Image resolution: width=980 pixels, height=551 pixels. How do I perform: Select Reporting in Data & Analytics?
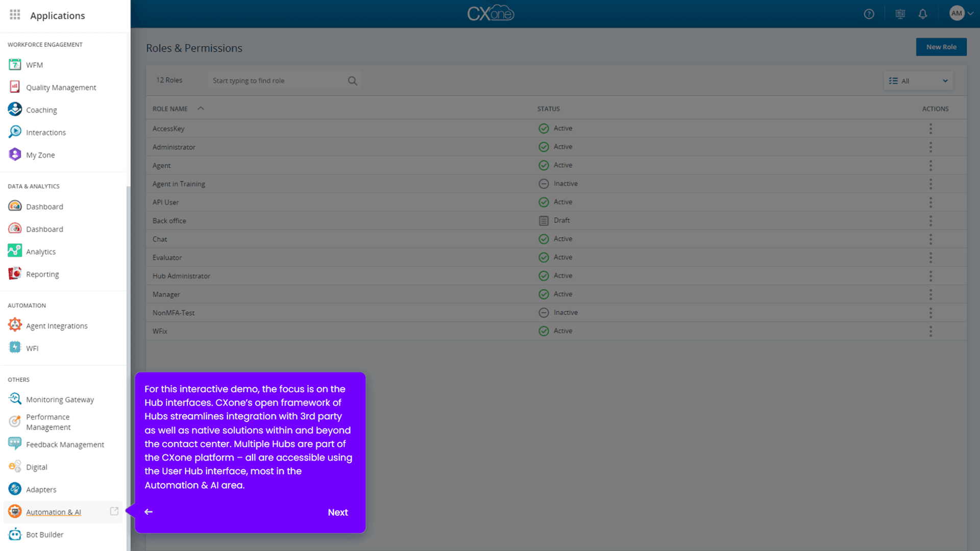point(42,274)
